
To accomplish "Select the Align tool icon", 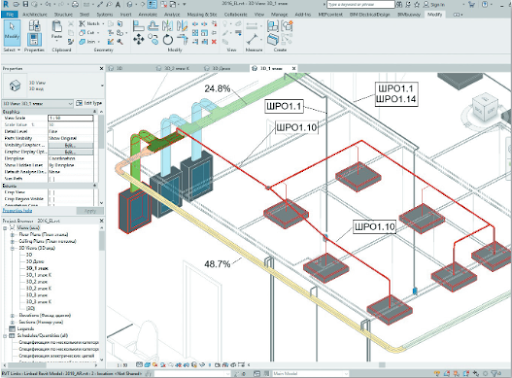I will 138,26.
